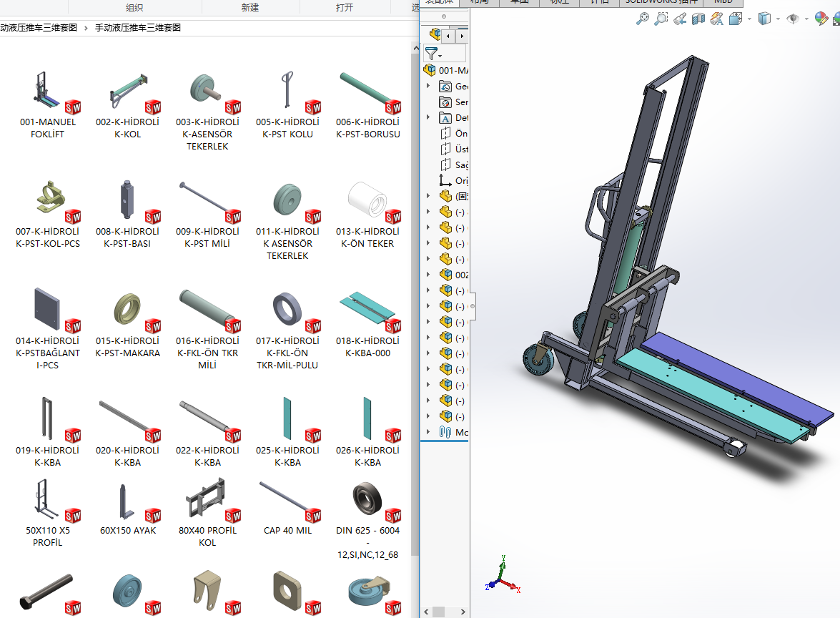
Task: Switch to the MBD tab
Action: [723, 2]
